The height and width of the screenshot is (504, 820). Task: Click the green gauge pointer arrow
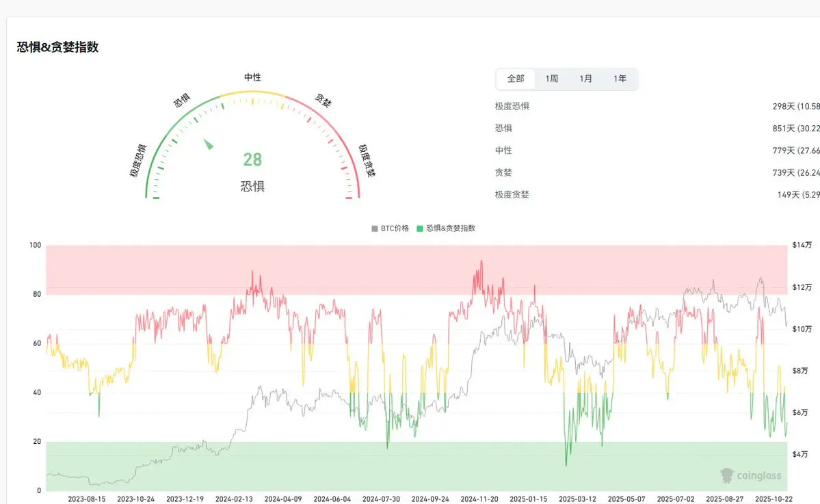(x=208, y=144)
